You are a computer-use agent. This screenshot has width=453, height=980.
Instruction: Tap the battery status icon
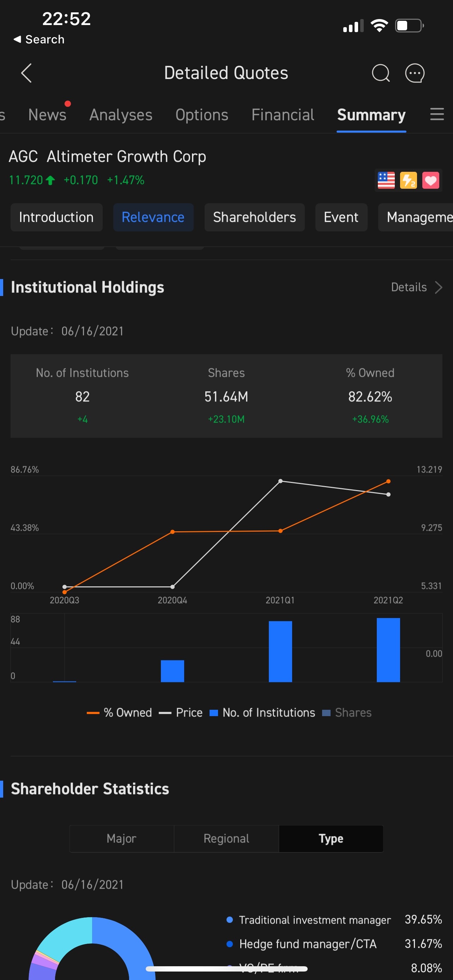pos(410,25)
